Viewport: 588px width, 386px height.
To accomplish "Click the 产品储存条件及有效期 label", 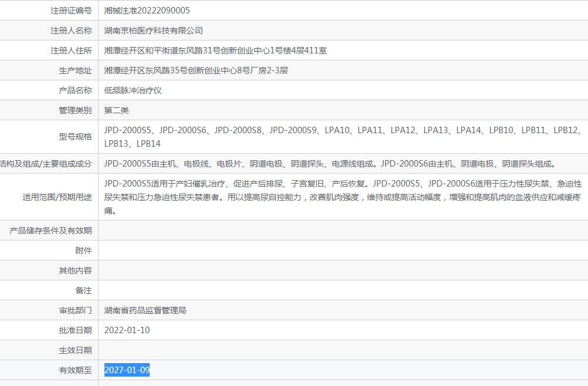I will (x=50, y=231).
